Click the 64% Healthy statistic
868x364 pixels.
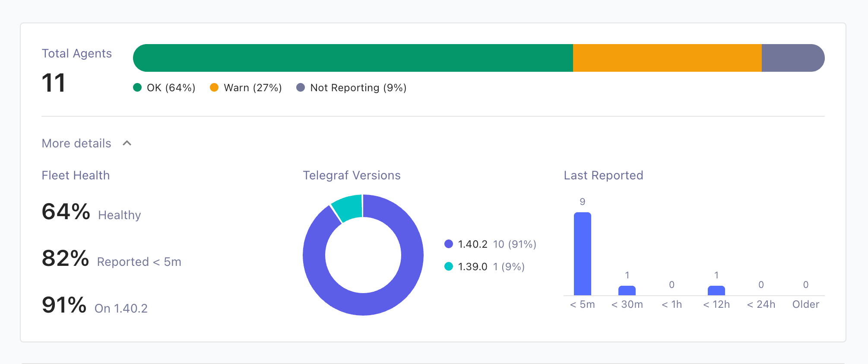point(91,212)
